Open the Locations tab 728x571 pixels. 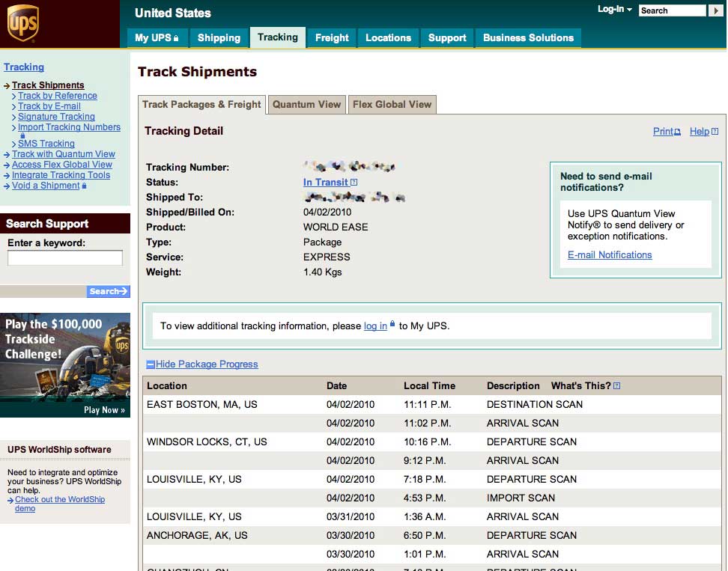pos(388,37)
